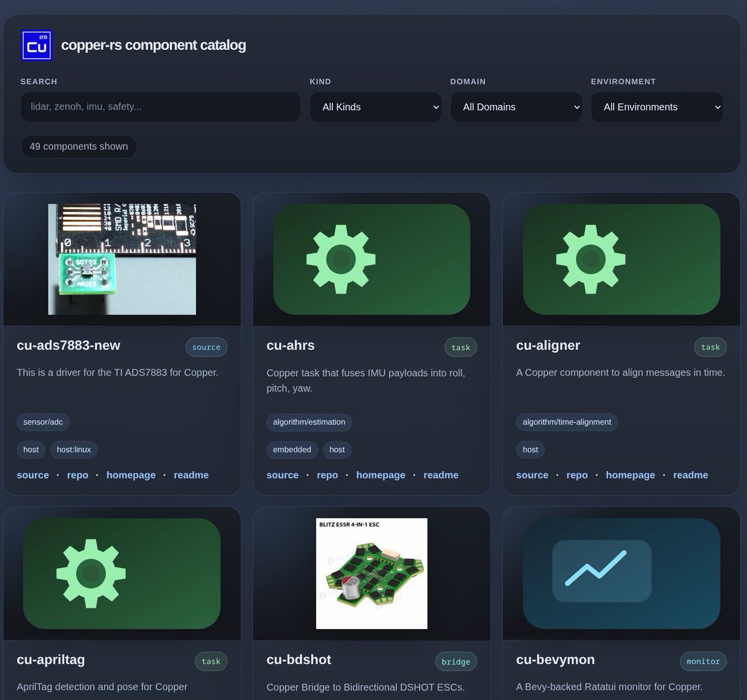Click the IMU payloads fusion description
747x700 pixels.
(366, 381)
